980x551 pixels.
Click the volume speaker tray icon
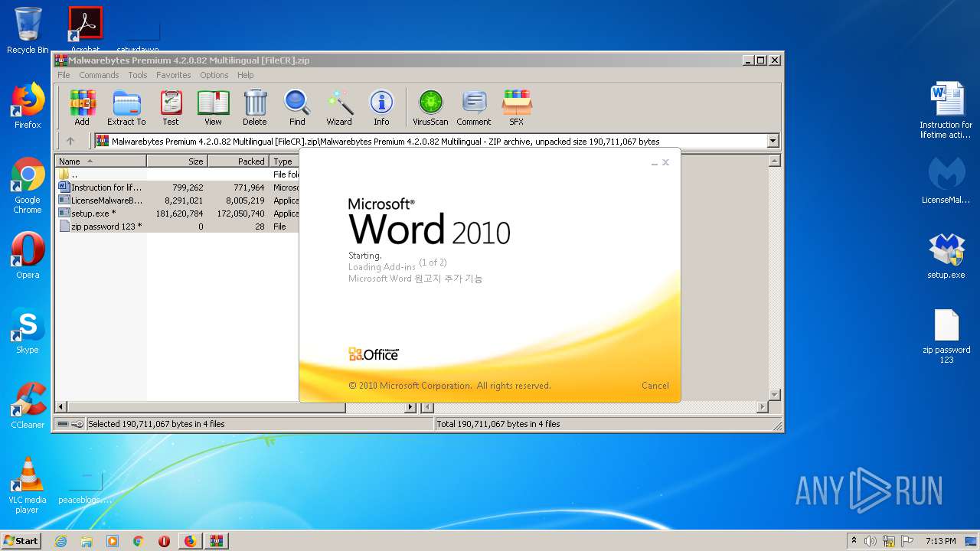[x=871, y=541]
